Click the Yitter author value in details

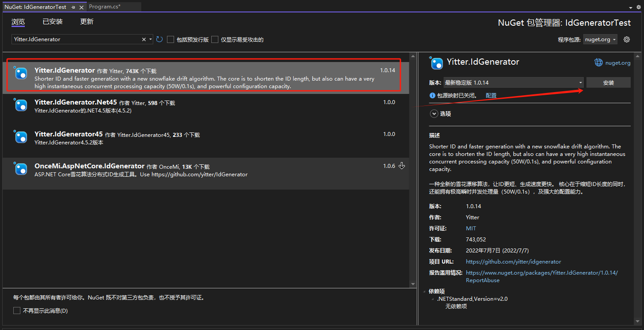(x=473, y=217)
